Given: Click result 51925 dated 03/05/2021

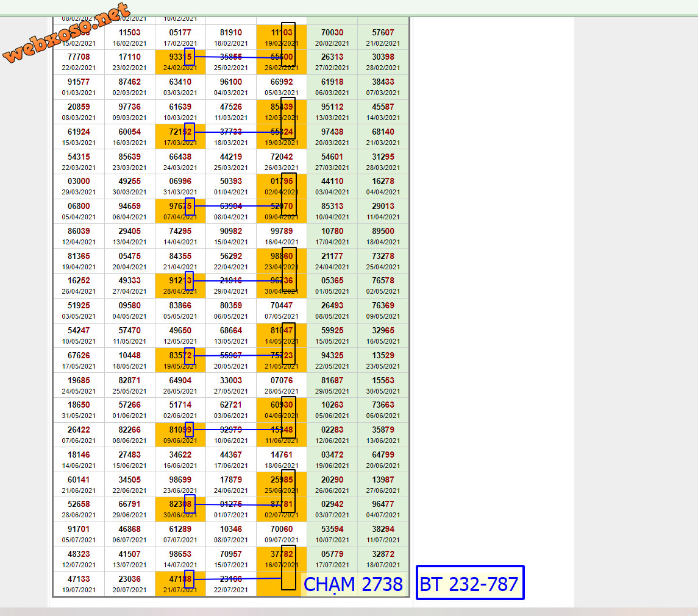Looking at the screenshot, I should point(79,310).
